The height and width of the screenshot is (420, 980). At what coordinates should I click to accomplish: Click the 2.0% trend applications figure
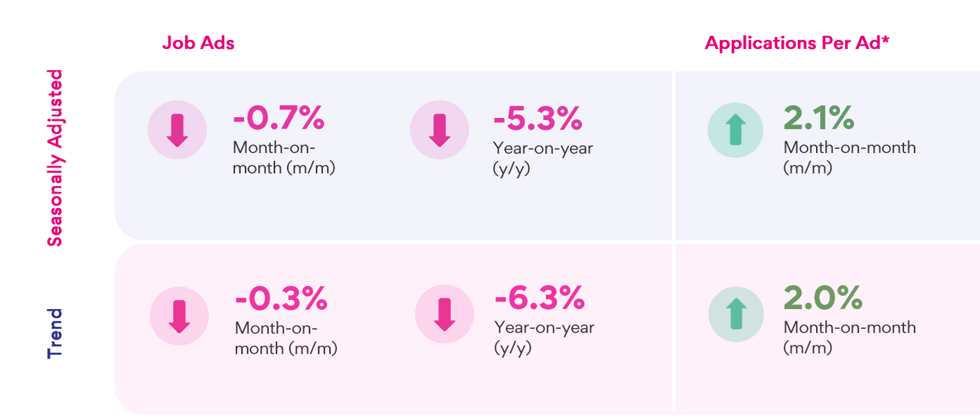point(822,298)
